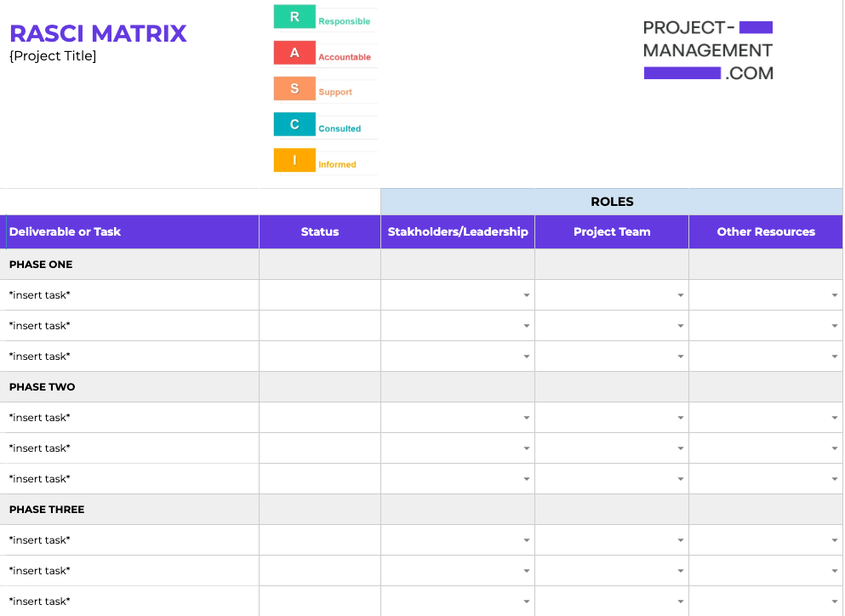Click the Status cell in the first Phase One row
Image resolution: width=845 pixels, height=616 pixels.
319,295
